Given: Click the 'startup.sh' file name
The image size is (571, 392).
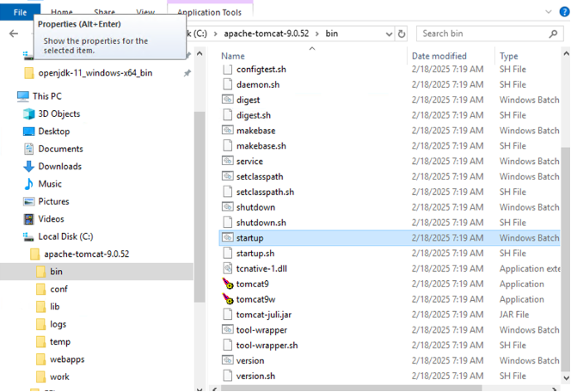Looking at the screenshot, I should 255,254.
